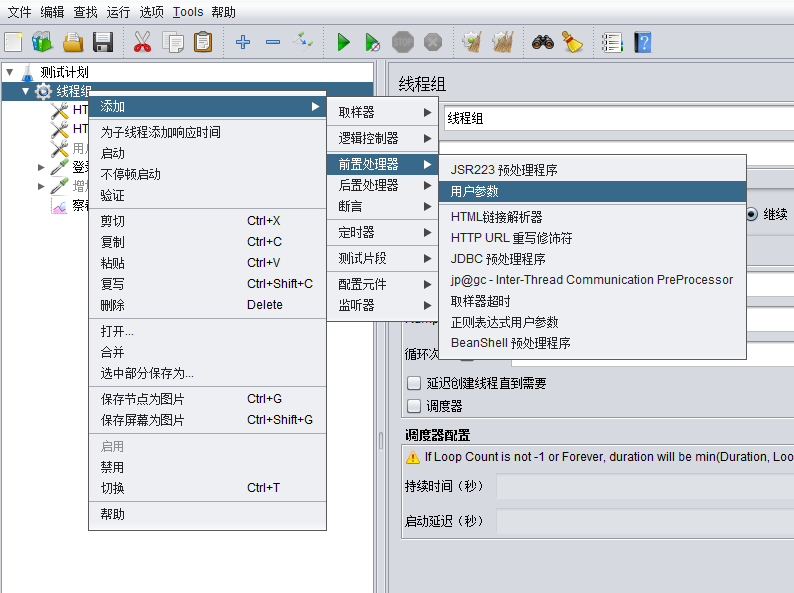The height and width of the screenshot is (593, 794).
Task: Click Start no pauses play icon
Action: pyautogui.click(x=373, y=42)
